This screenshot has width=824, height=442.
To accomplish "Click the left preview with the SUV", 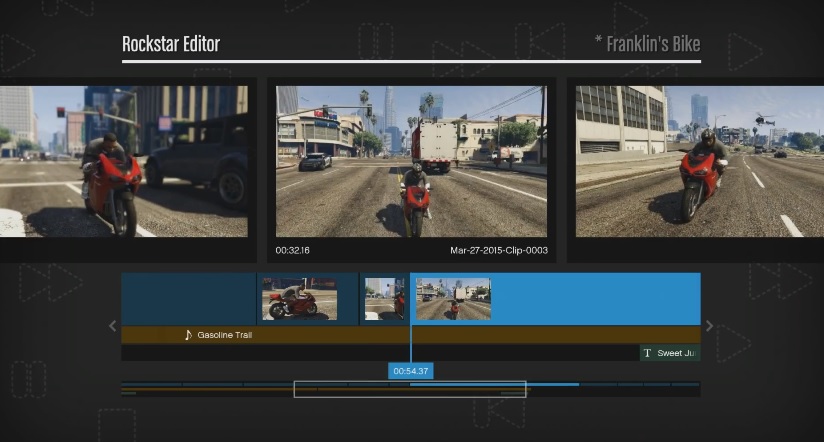I will pyautogui.click(x=123, y=161).
